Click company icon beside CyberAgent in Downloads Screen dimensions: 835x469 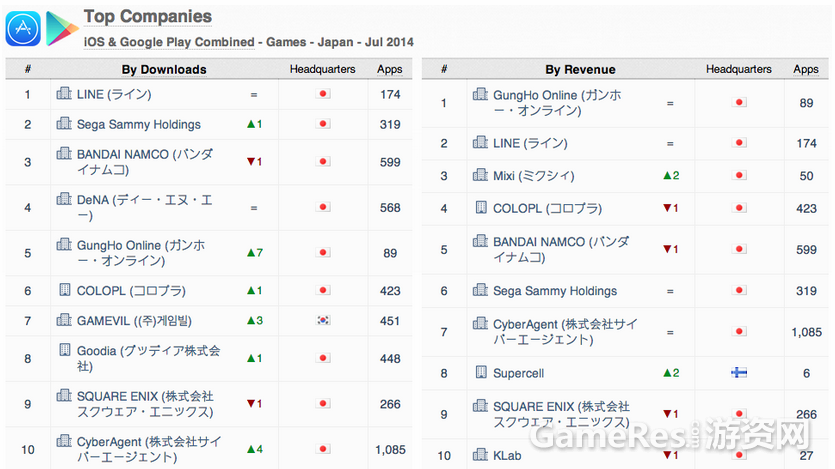64,440
